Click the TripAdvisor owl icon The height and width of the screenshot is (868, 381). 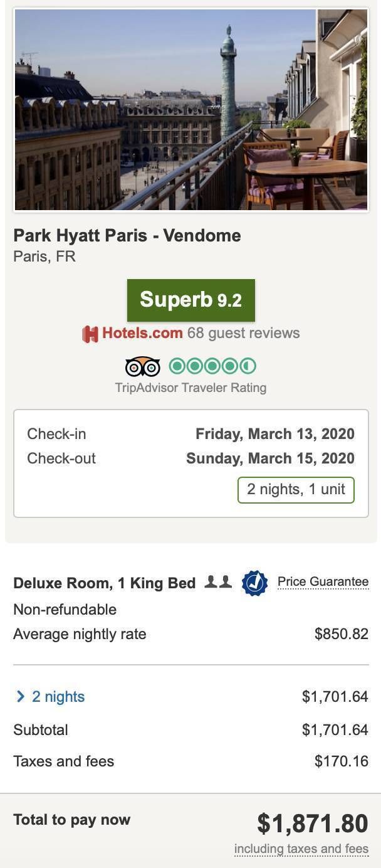(x=143, y=366)
